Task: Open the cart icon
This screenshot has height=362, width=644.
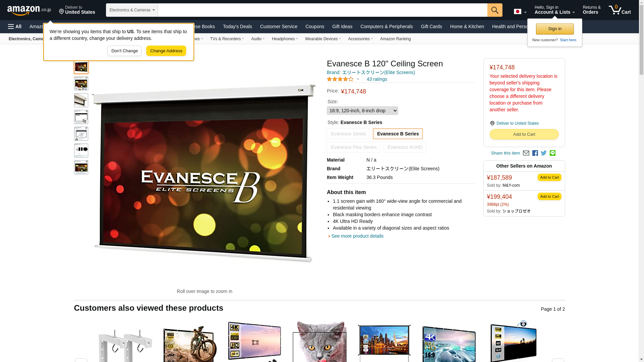Action: coord(620,10)
